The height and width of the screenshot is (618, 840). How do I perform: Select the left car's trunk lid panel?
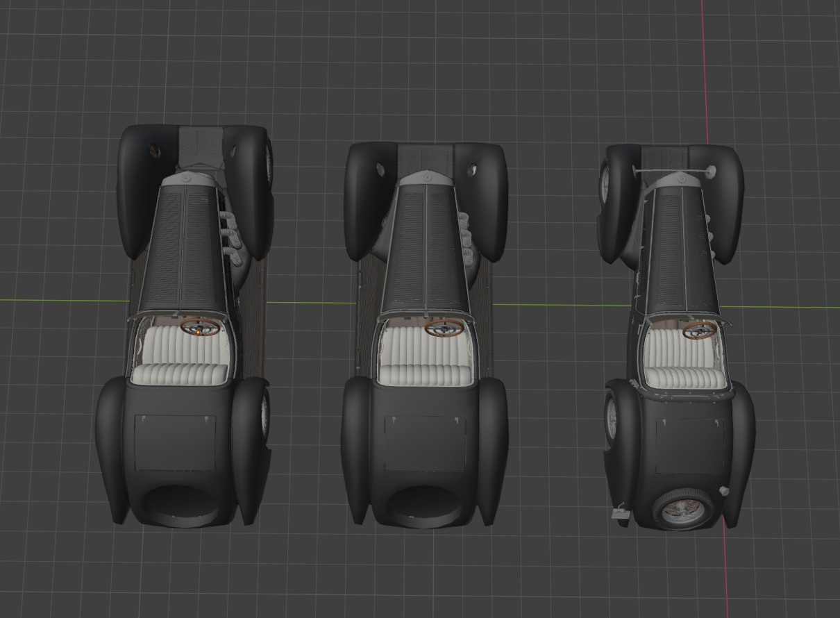[175, 442]
